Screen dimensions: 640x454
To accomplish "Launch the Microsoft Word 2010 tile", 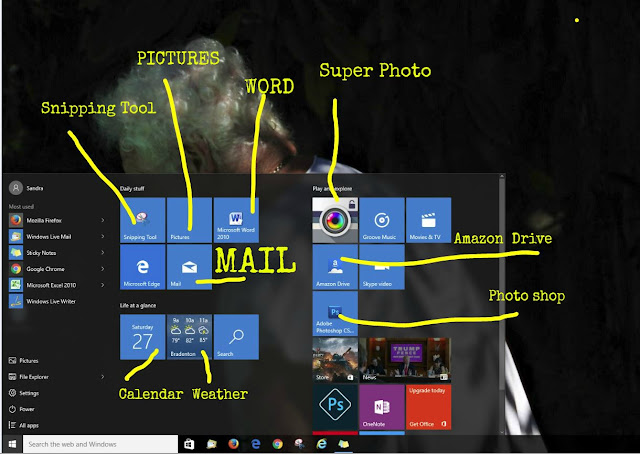I will pos(236,220).
